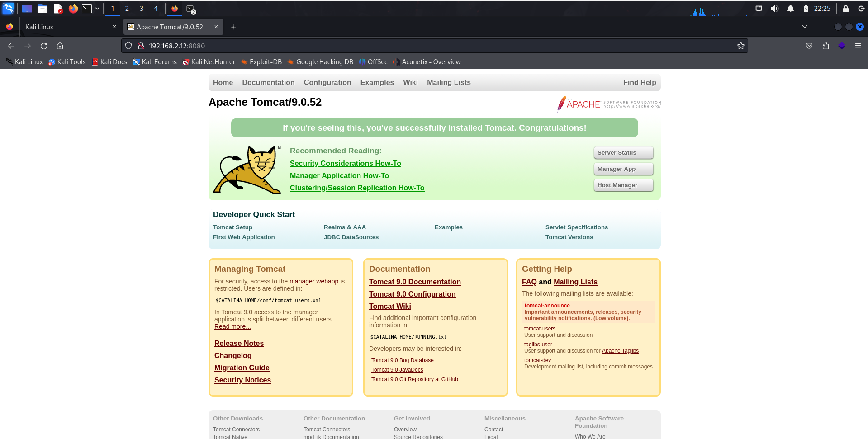Click the Server Status button

623,153
